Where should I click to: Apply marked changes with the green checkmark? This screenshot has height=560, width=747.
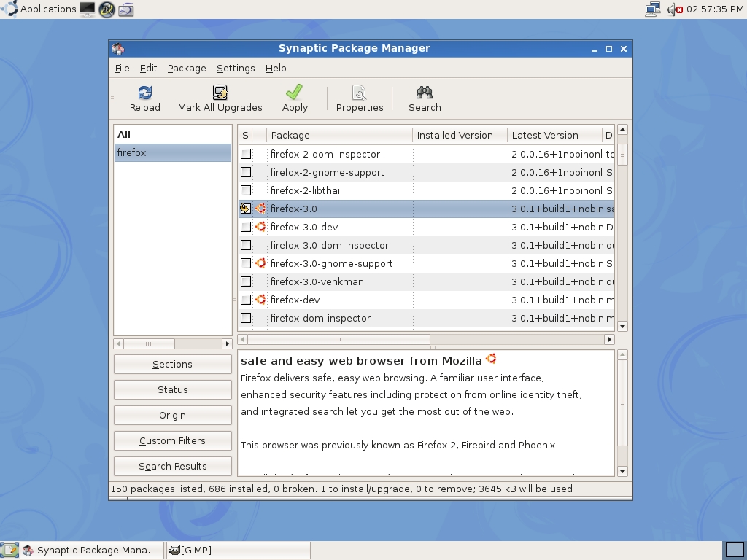[x=295, y=92]
